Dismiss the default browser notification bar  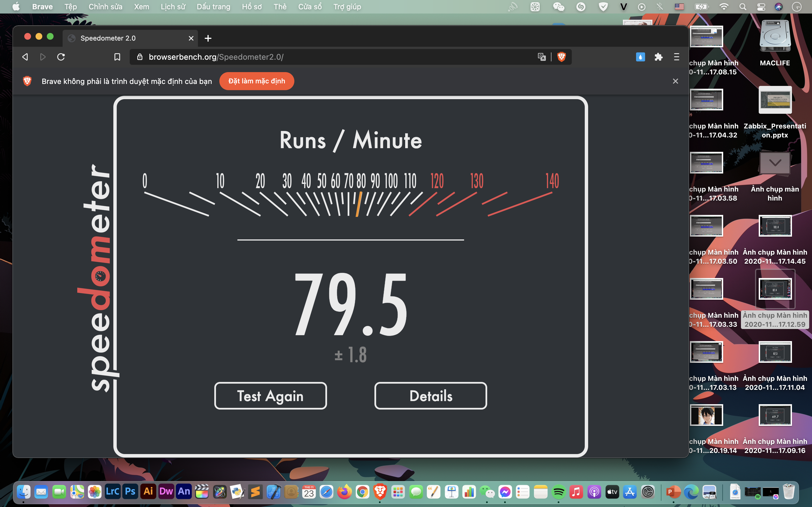coord(676,81)
